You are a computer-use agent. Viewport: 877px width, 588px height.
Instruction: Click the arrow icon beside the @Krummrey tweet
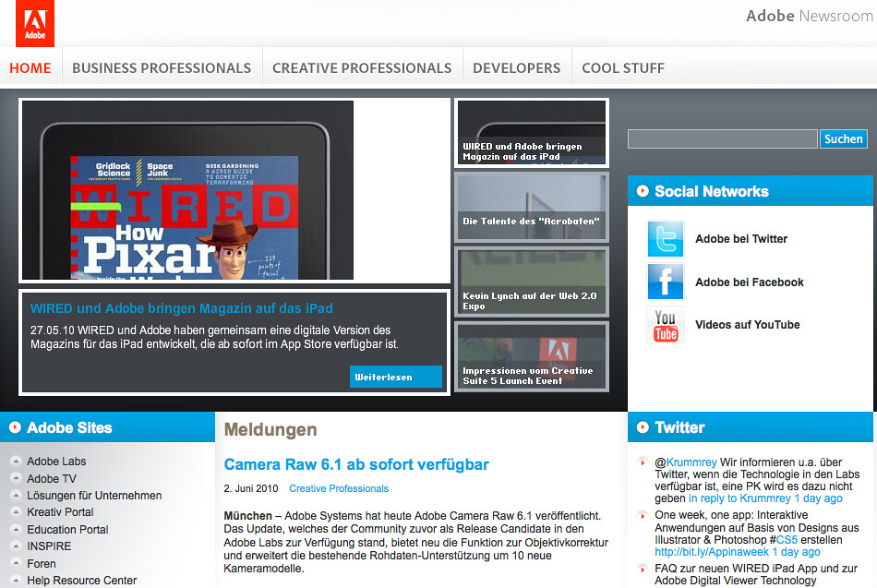(x=643, y=462)
